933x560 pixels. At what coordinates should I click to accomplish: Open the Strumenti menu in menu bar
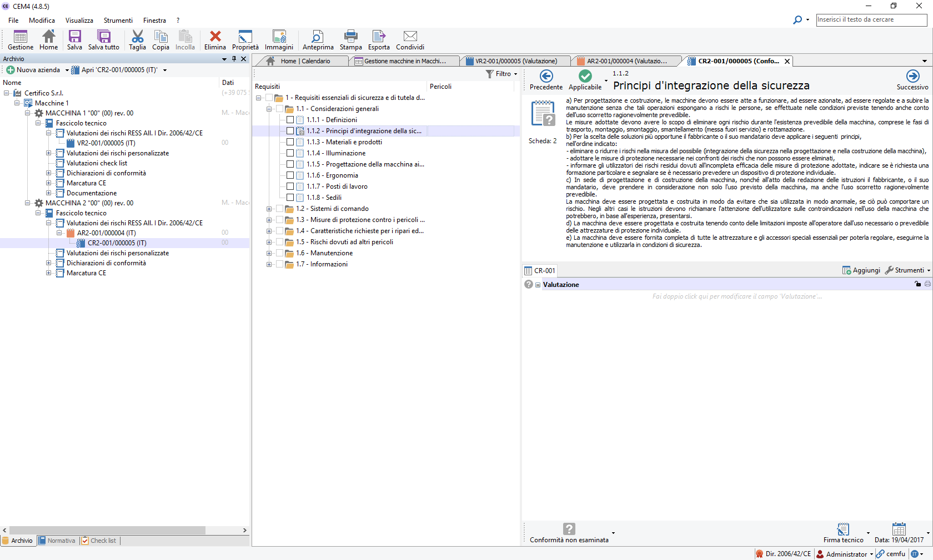118,21
